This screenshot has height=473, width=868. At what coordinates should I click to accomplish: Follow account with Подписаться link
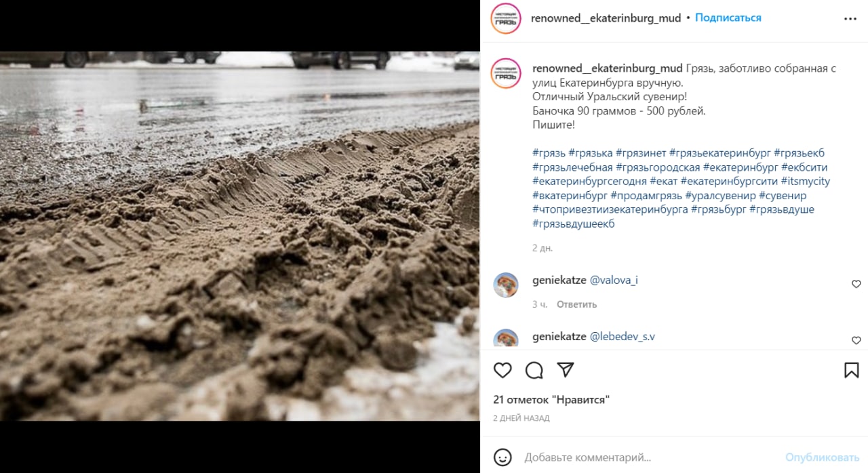coord(728,18)
